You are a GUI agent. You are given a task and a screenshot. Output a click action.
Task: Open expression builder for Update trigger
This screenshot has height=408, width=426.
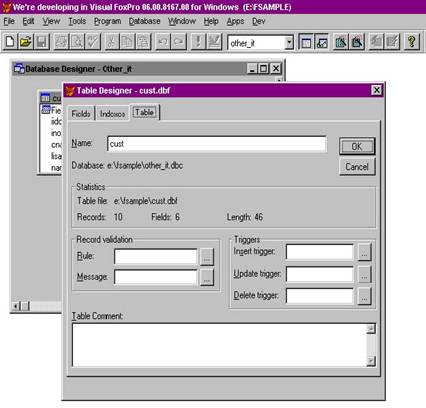pyautogui.click(x=364, y=274)
